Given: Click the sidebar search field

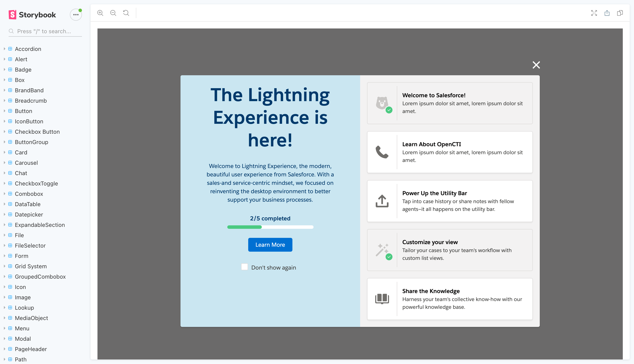Looking at the screenshot, I should click(45, 31).
